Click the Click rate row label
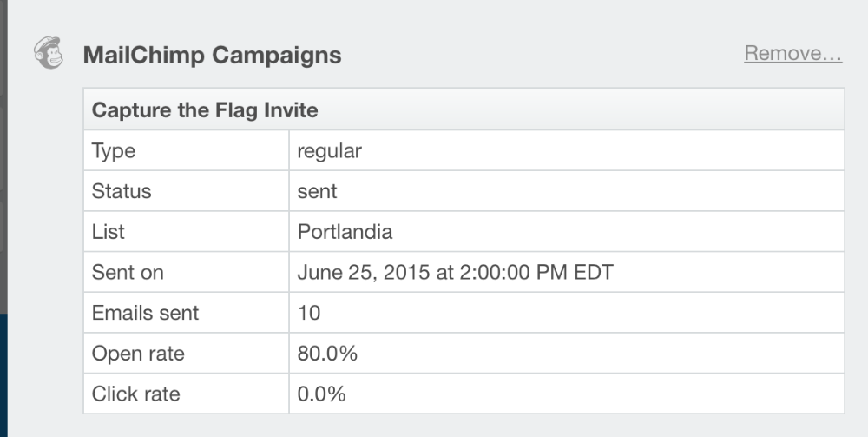This screenshot has width=868, height=437. pyautogui.click(x=135, y=394)
